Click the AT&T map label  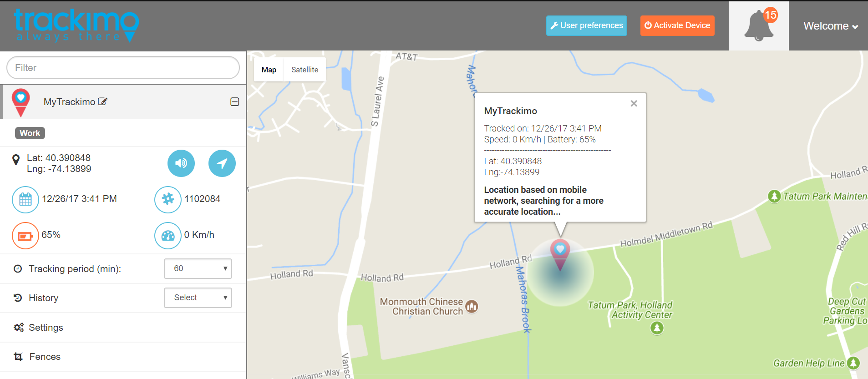pyautogui.click(x=406, y=56)
